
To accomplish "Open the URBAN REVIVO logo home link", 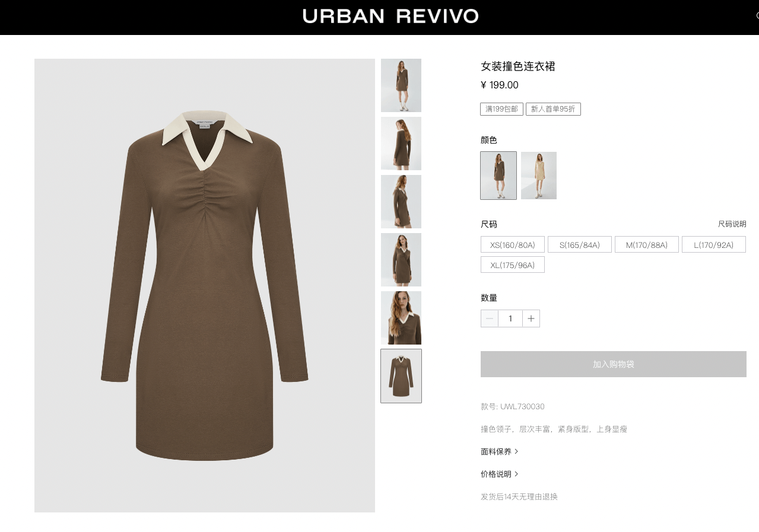I will pyautogui.click(x=390, y=16).
